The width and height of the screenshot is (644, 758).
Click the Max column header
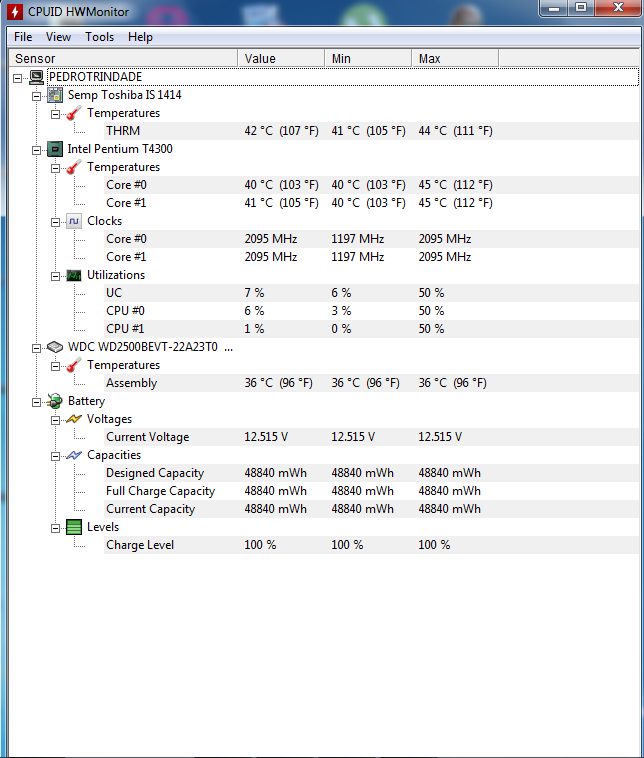pyautogui.click(x=455, y=58)
